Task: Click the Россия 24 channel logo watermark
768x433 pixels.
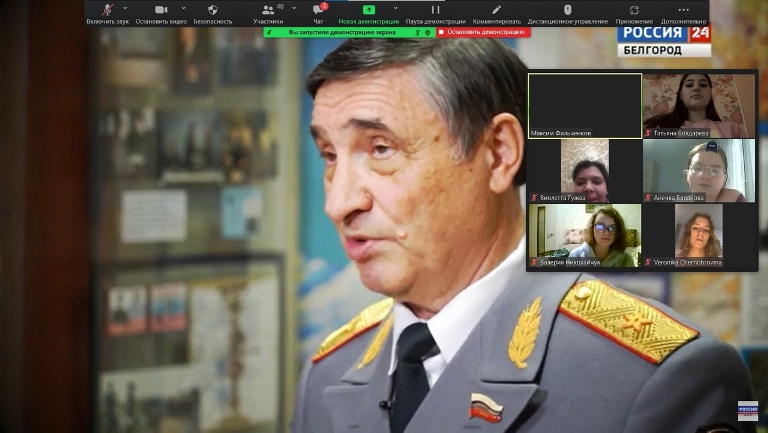Action: pyautogui.click(x=664, y=40)
